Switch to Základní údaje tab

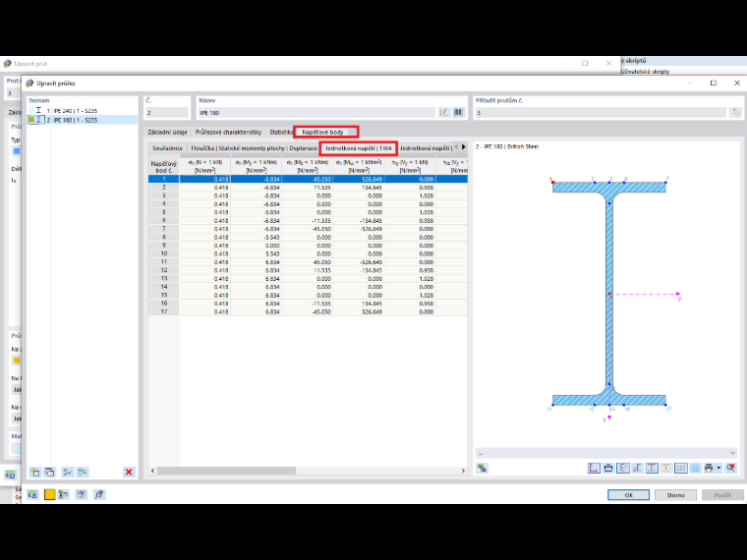[168, 132]
